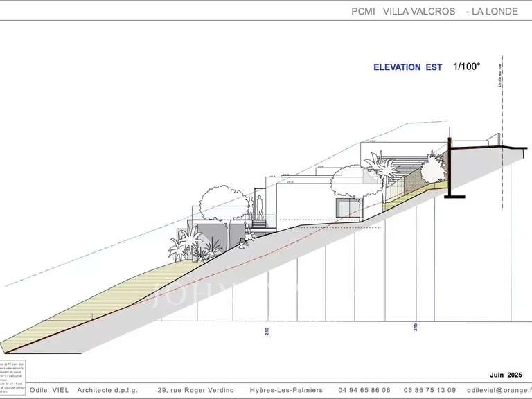Click the mobile number 06 86 75 13 09

(x=430, y=390)
